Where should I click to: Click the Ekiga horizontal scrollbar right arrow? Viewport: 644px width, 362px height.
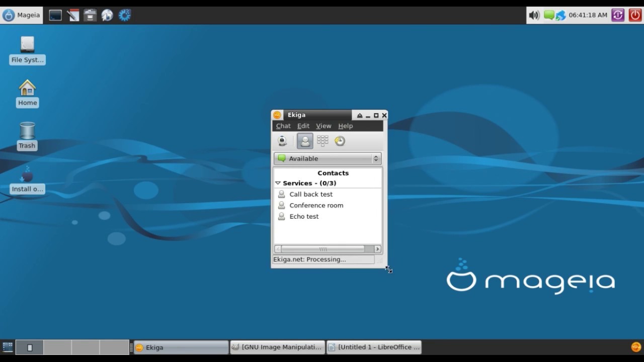coord(377,249)
